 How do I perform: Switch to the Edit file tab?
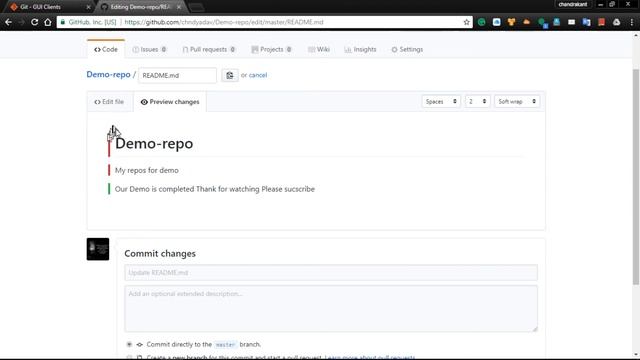coord(109,102)
